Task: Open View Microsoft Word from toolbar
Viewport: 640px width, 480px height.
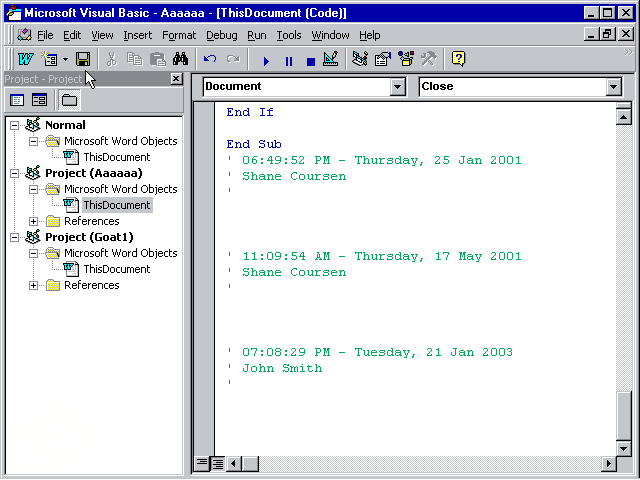Action: [26, 59]
